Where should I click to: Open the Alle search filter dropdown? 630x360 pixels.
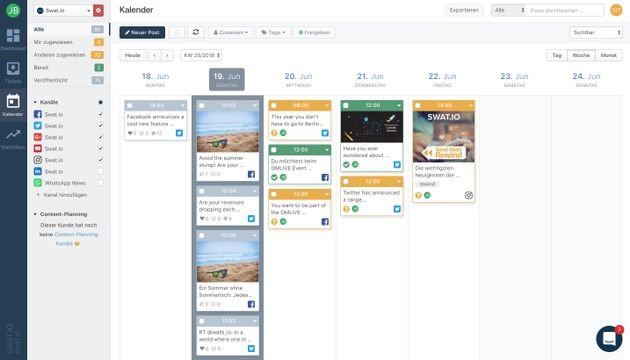pos(509,10)
